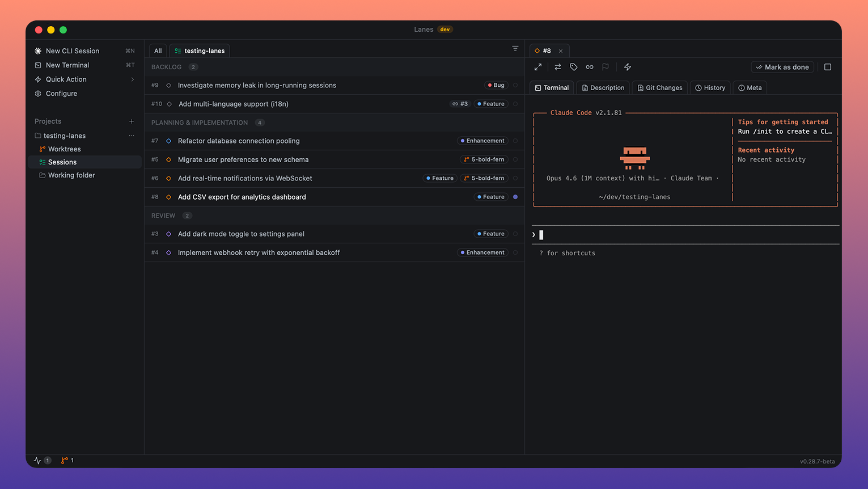Open session Add dark mode toggle
The height and width of the screenshot is (489, 868).
tap(241, 234)
